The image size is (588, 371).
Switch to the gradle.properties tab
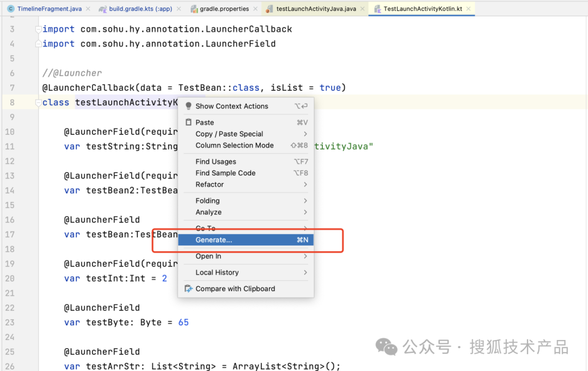pos(224,9)
